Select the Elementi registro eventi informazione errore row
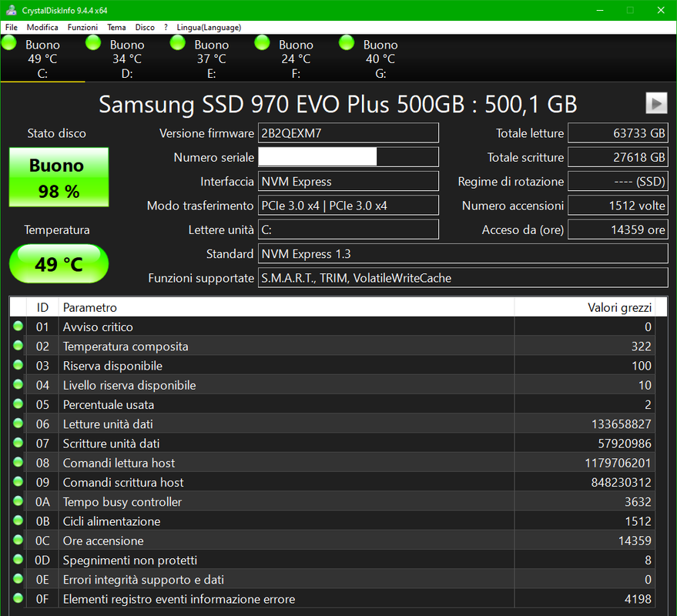The height and width of the screenshot is (616, 677). [x=332, y=599]
